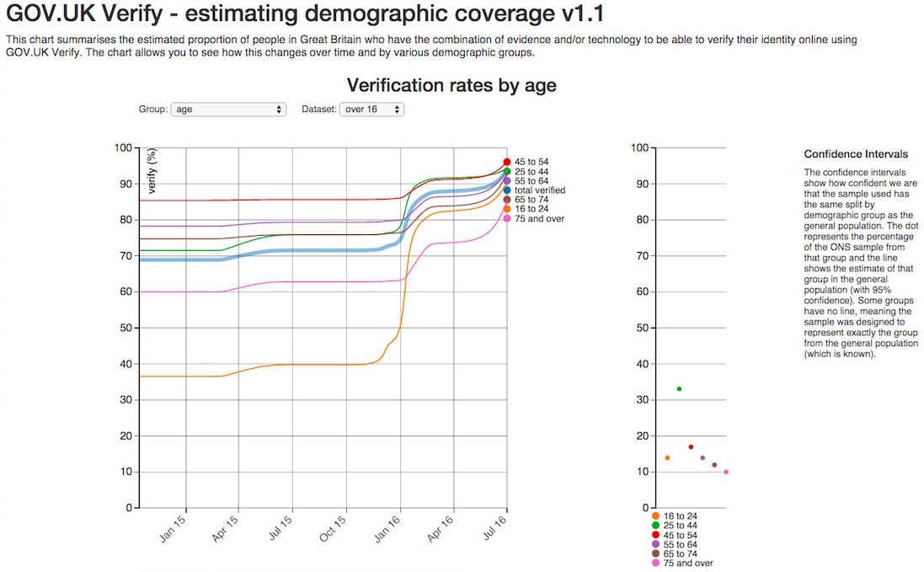The image size is (924, 572).
Task: Click the orange 16 to 24 dot in the confidence legend
Action: 656,516
